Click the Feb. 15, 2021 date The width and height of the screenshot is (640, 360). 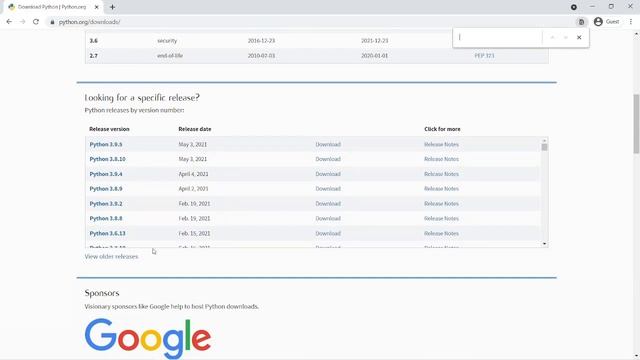pyautogui.click(x=194, y=233)
